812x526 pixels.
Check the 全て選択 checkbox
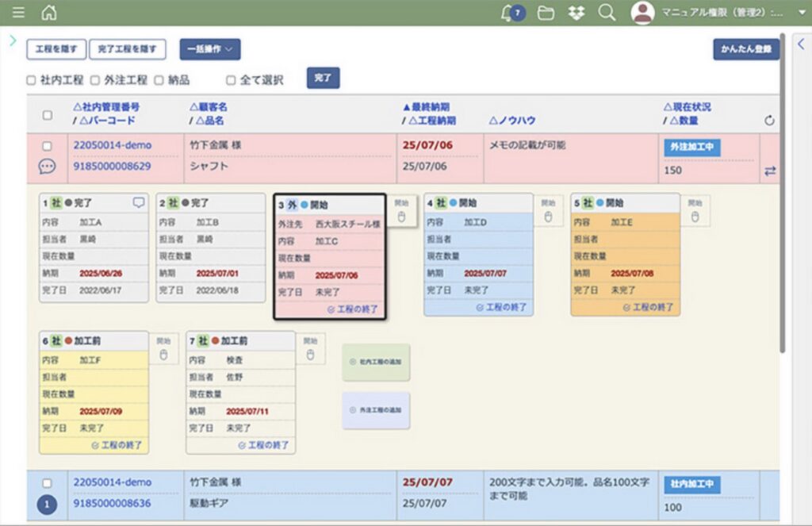pos(231,80)
